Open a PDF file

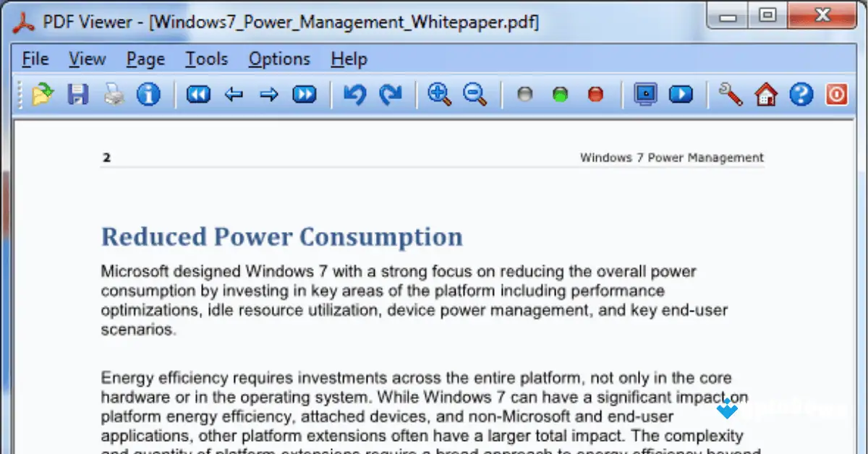[41, 94]
